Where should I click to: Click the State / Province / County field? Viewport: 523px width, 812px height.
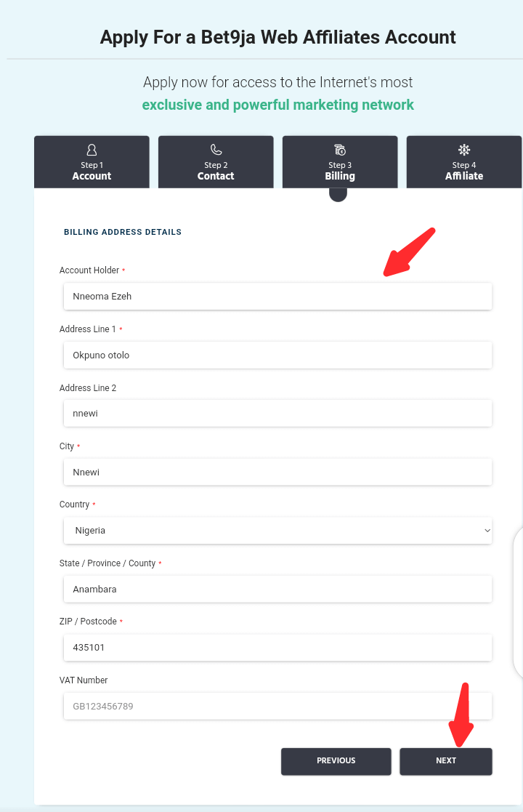(x=277, y=589)
